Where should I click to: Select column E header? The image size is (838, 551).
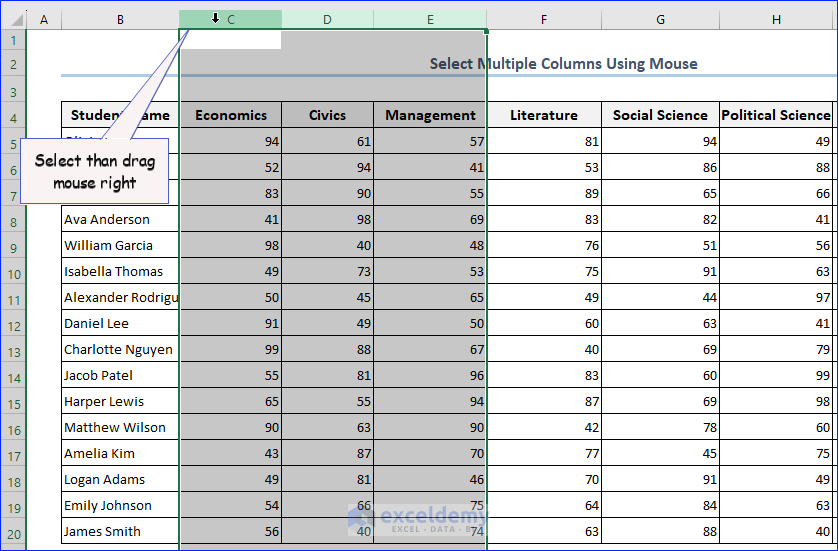pyautogui.click(x=430, y=20)
